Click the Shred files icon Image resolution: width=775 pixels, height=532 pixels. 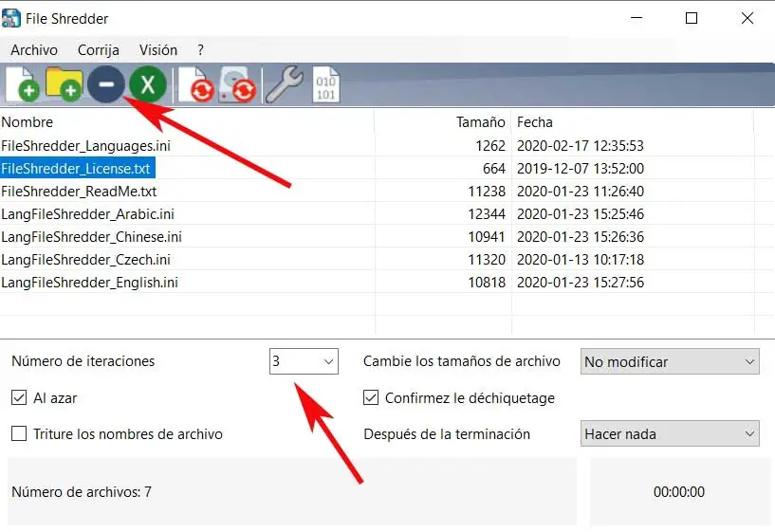[x=195, y=84]
